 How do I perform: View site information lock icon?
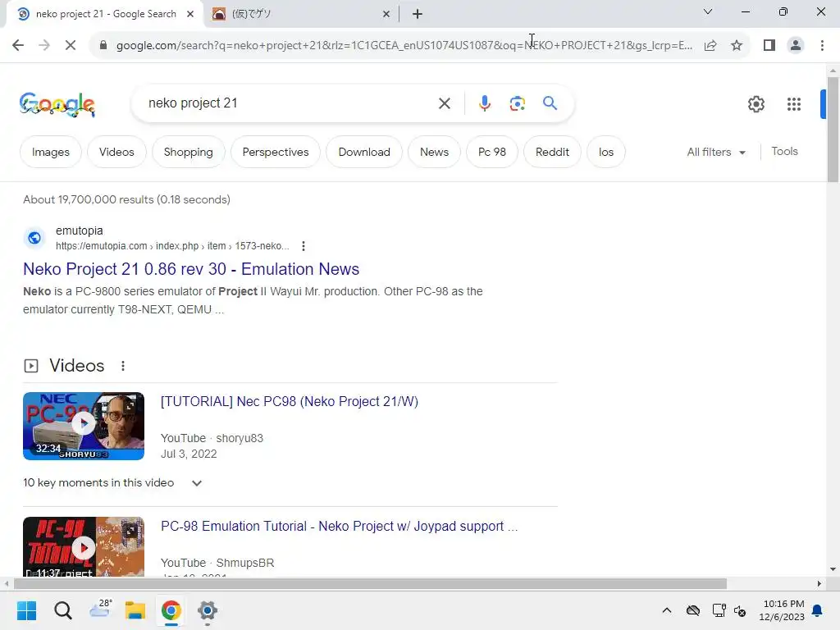(x=103, y=45)
